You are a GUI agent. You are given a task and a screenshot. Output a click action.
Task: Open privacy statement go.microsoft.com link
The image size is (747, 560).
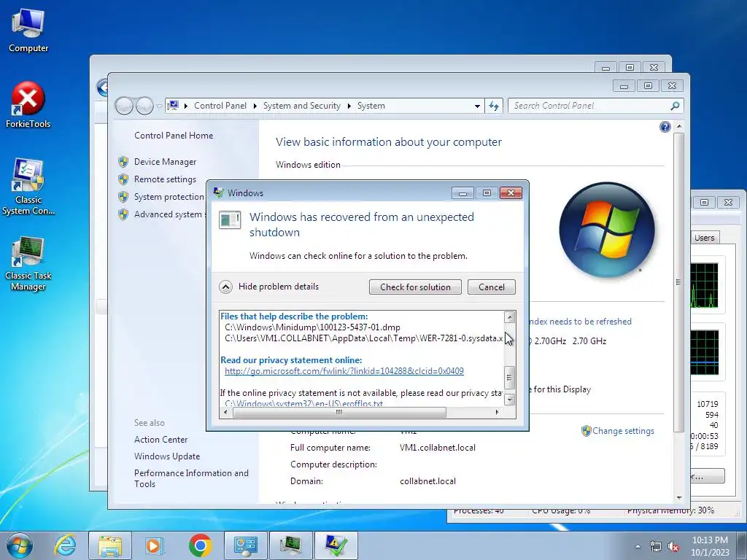tap(344, 371)
